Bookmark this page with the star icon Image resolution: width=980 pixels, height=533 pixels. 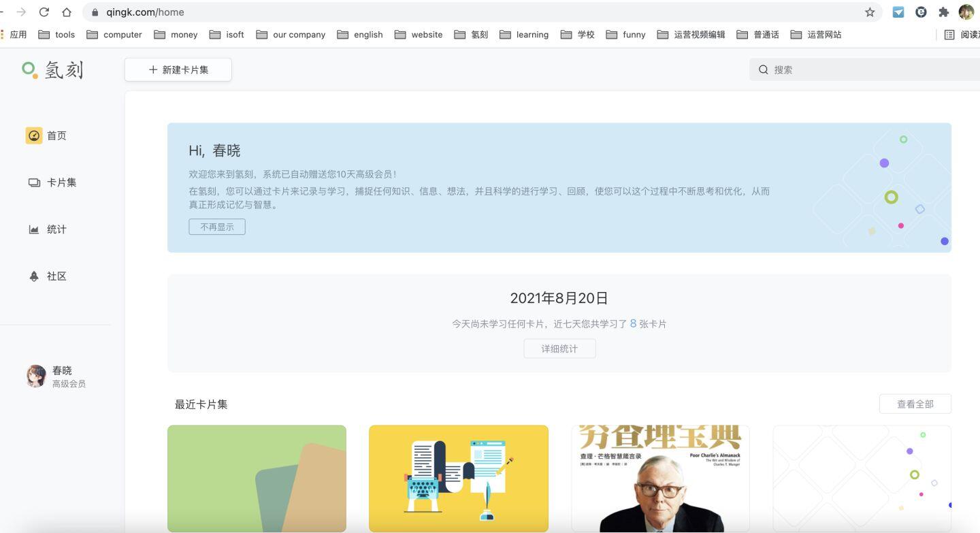pos(870,12)
